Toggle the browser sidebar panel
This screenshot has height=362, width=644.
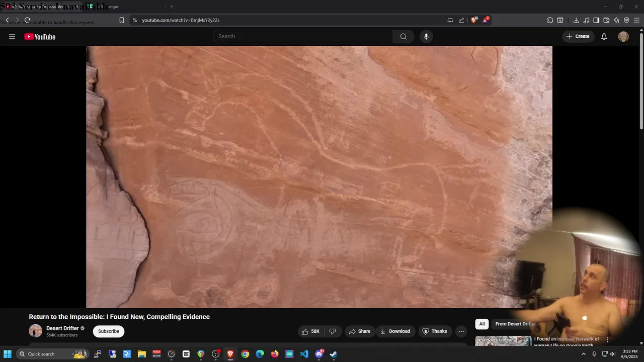pyautogui.click(x=596, y=20)
